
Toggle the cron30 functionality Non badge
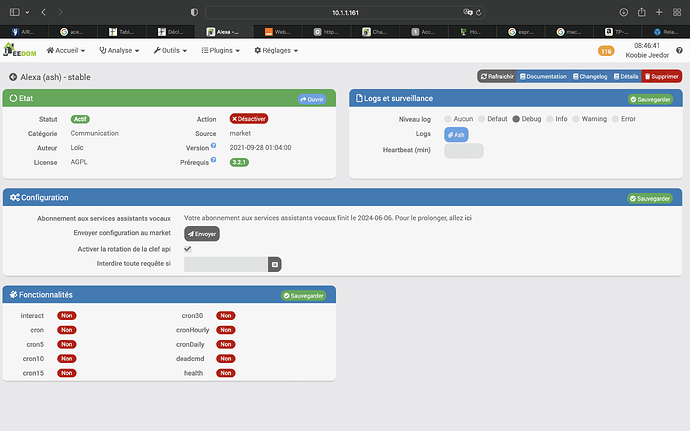(x=226, y=316)
